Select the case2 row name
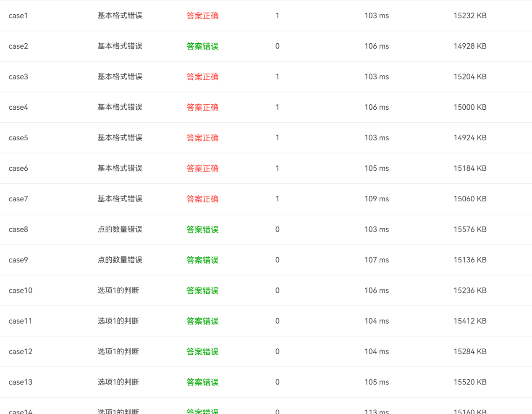532x414 pixels. [18, 46]
